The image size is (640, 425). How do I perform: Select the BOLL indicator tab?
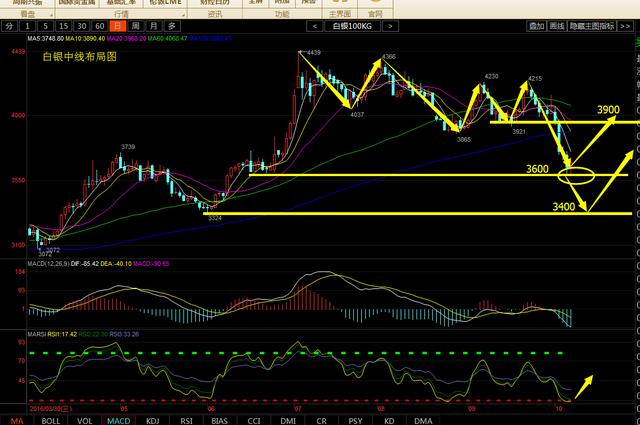(51, 421)
